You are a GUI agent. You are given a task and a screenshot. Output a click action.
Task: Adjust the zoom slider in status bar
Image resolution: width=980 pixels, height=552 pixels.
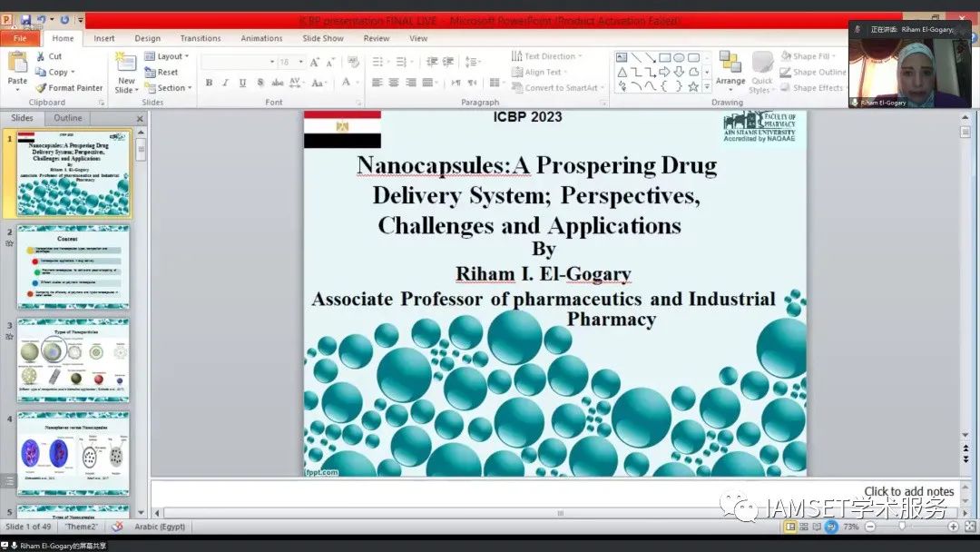coord(902,527)
